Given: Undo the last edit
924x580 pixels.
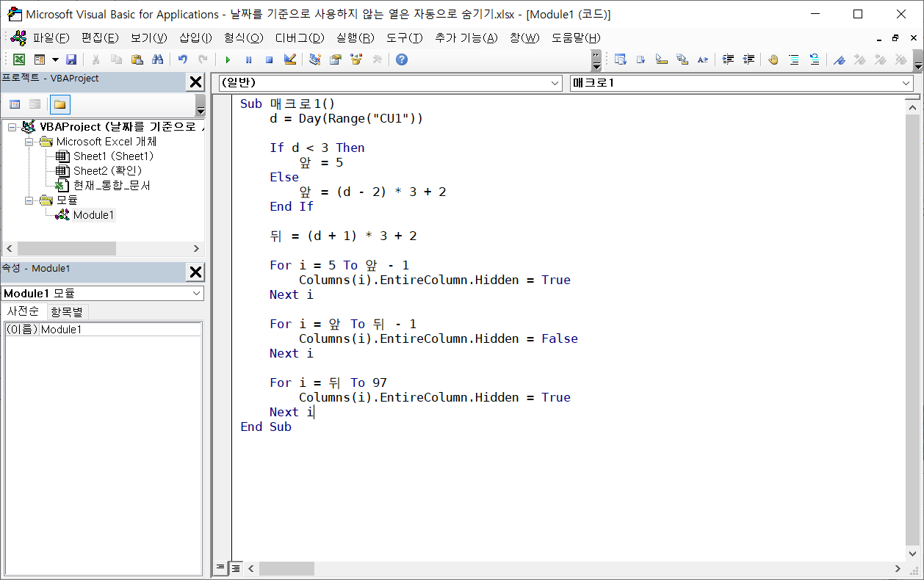Looking at the screenshot, I should coord(182,59).
